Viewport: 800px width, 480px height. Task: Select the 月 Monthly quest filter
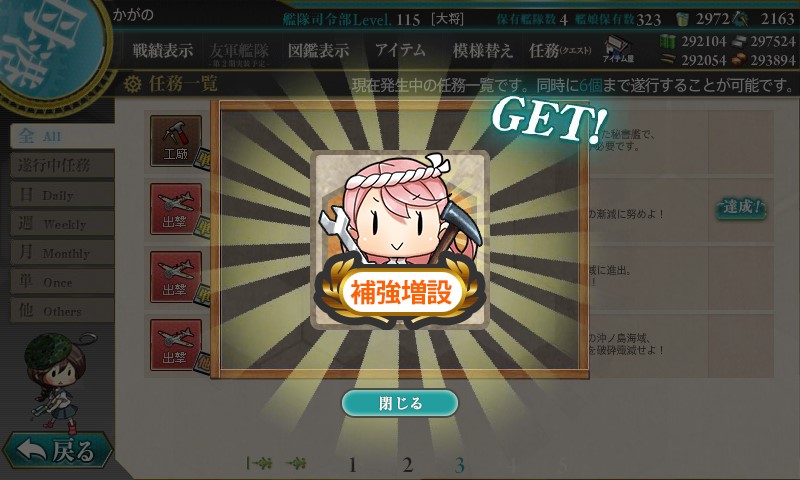tap(62, 252)
